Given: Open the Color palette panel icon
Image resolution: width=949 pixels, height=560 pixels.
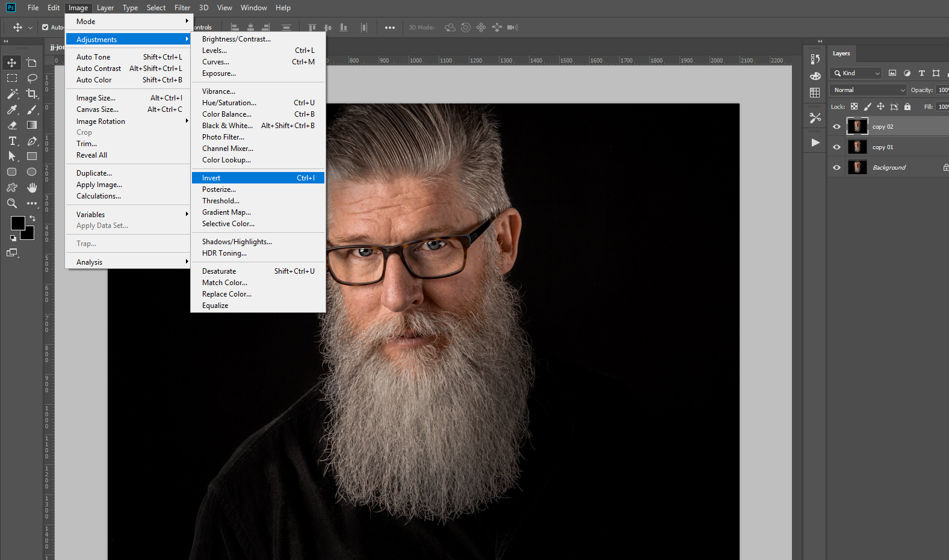Looking at the screenshot, I should coord(815,76).
